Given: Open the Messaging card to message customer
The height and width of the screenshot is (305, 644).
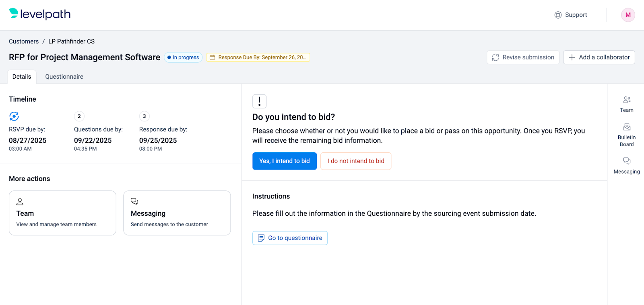Looking at the screenshot, I should [177, 213].
